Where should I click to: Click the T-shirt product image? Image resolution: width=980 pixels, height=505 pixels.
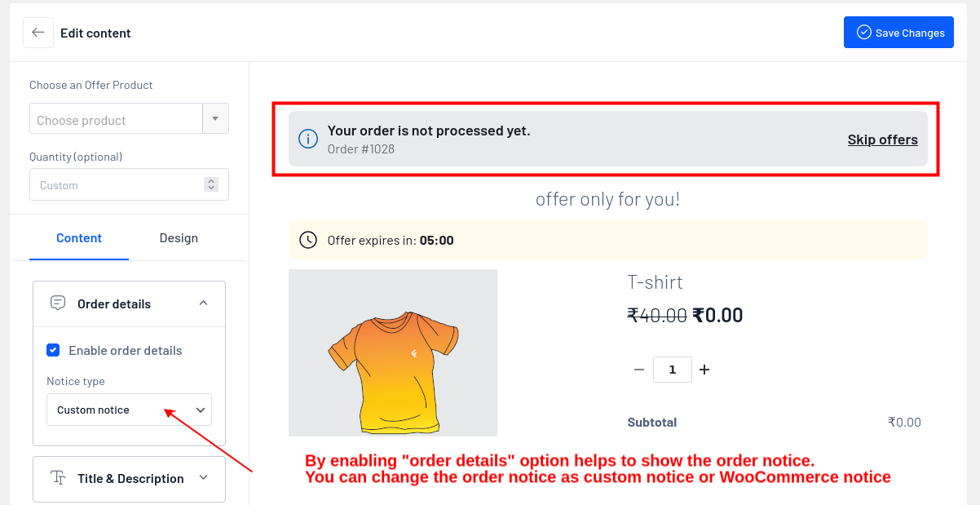tap(393, 353)
